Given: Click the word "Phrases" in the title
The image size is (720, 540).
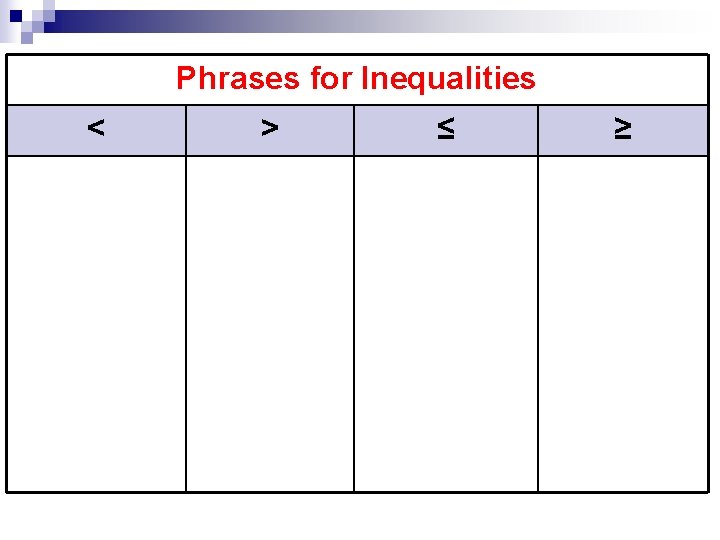Looking at the screenshot, I should tap(238, 78).
